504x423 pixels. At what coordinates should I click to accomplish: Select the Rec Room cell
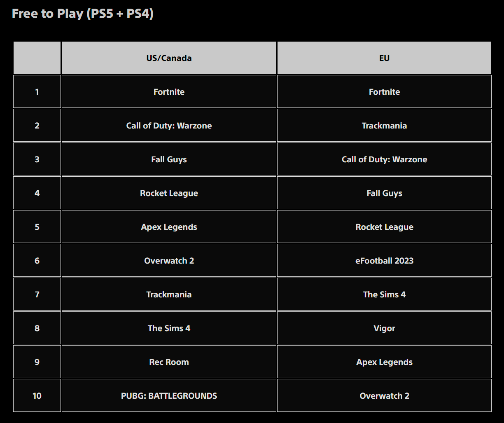coord(169,362)
